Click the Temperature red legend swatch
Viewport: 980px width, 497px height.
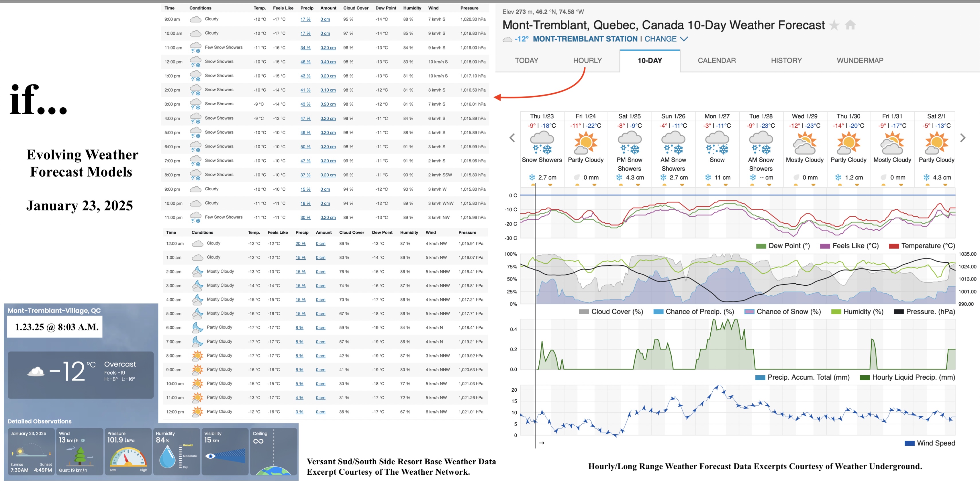(x=894, y=246)
